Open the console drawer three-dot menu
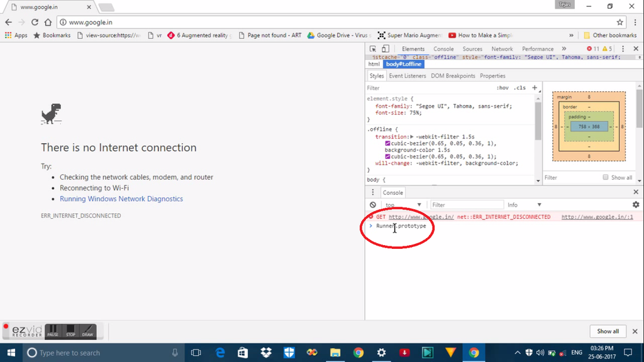Screen dimensions: 644x362 373,192
